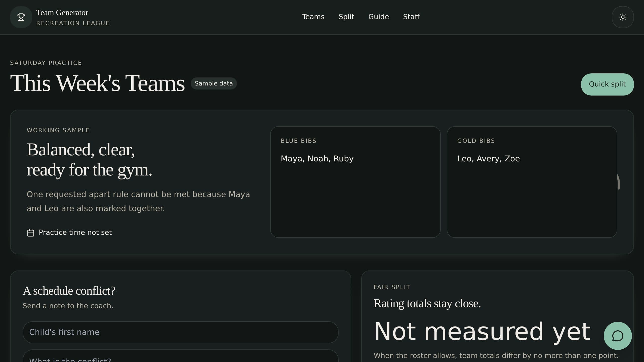This screenshot has width=644, height=362.
Task: Click the apart rule warning paragraph
Action: point(138,201)
